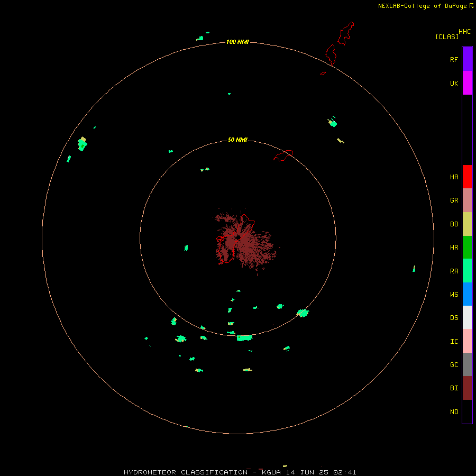Click the 14 JUN 25 date text
The width and height of the screenshot is (476, 476).
307,472
